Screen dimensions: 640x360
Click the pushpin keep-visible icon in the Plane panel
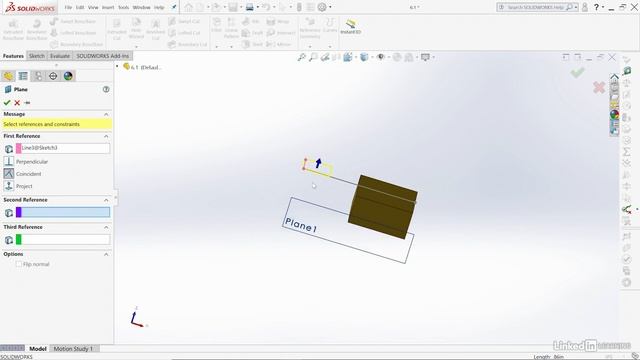(27, 103)
